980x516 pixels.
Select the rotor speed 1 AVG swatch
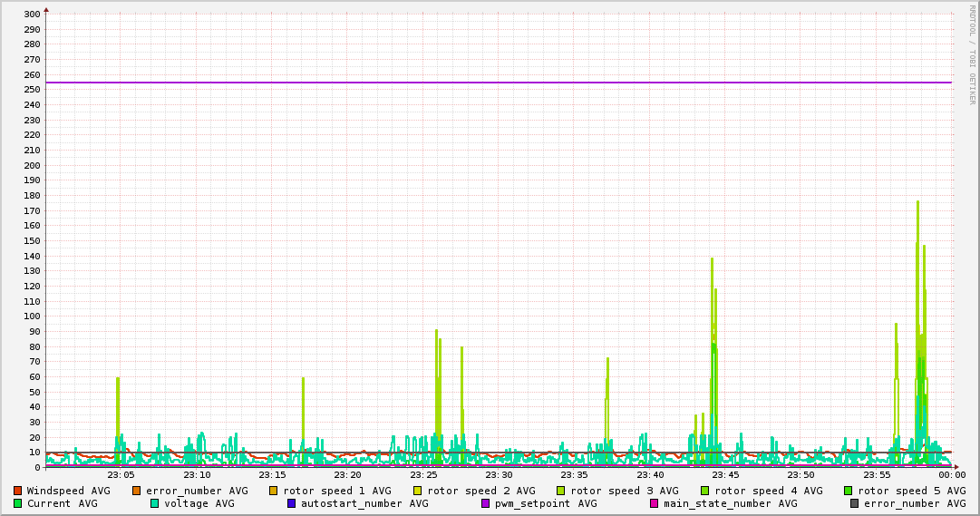click(x=274, y=491)
